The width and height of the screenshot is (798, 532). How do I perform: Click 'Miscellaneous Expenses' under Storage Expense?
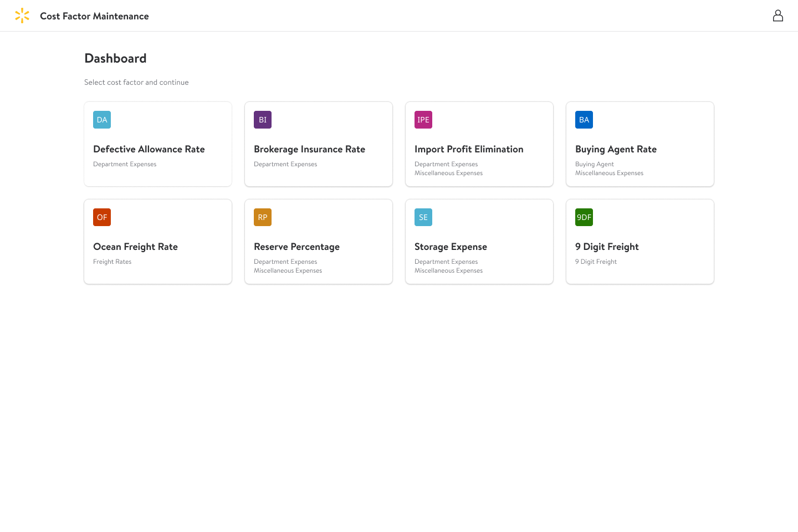tap(448, 270)
